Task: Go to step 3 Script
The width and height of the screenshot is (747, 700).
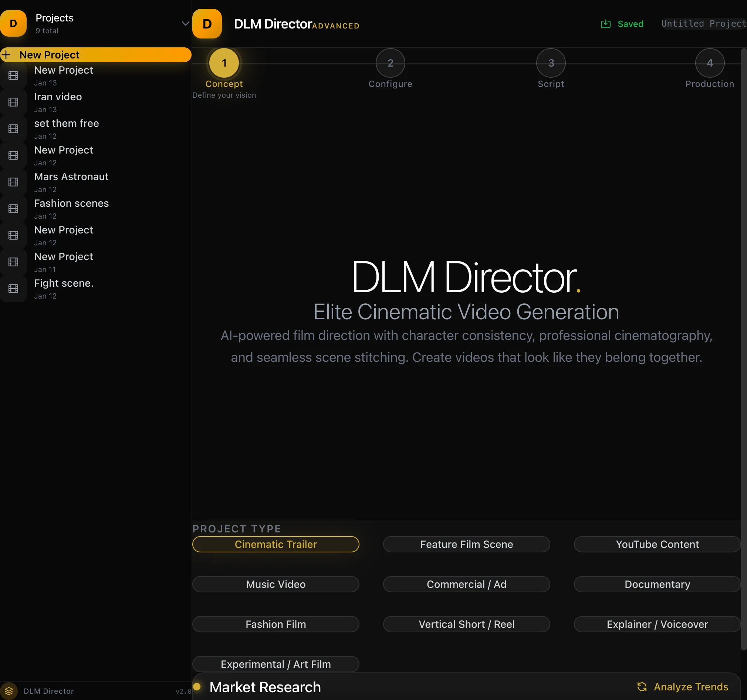Action: 551,63
